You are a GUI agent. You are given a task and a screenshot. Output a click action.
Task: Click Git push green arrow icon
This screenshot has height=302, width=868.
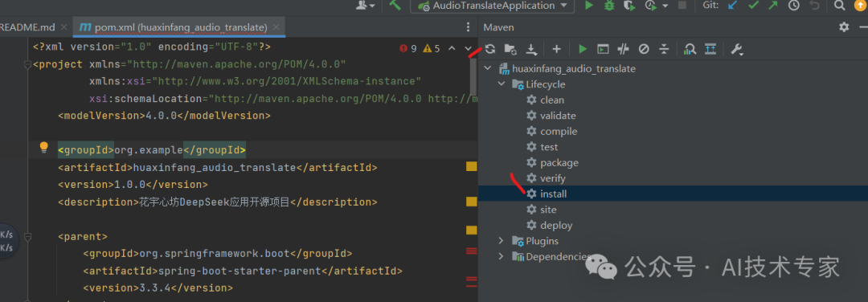[x=773, y=6]
